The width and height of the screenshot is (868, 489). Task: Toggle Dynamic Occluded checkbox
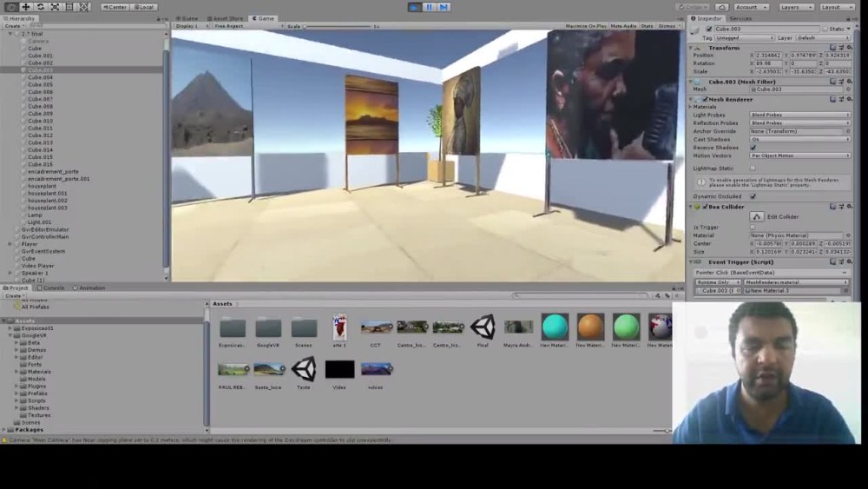tap(753, 196)
